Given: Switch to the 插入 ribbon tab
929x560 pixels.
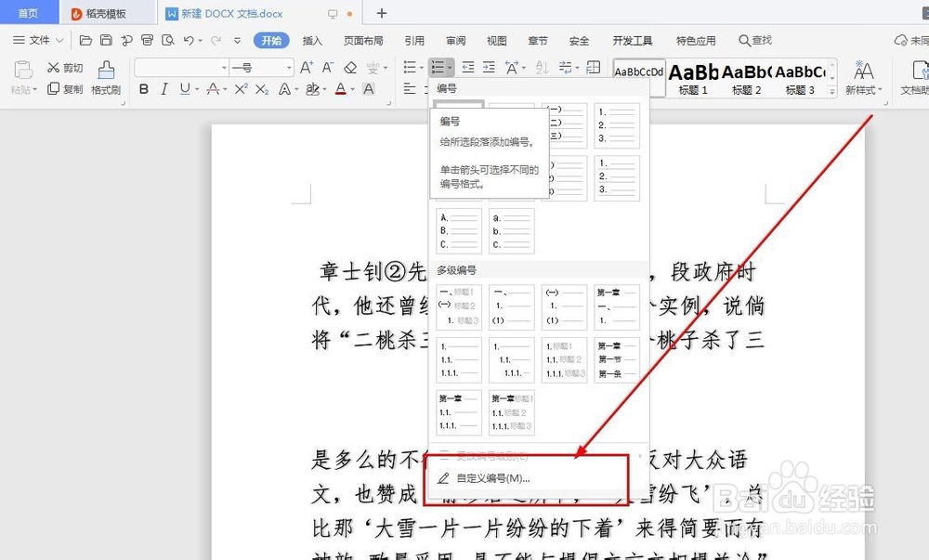Looking at the screenshot, I should point(312,40).
